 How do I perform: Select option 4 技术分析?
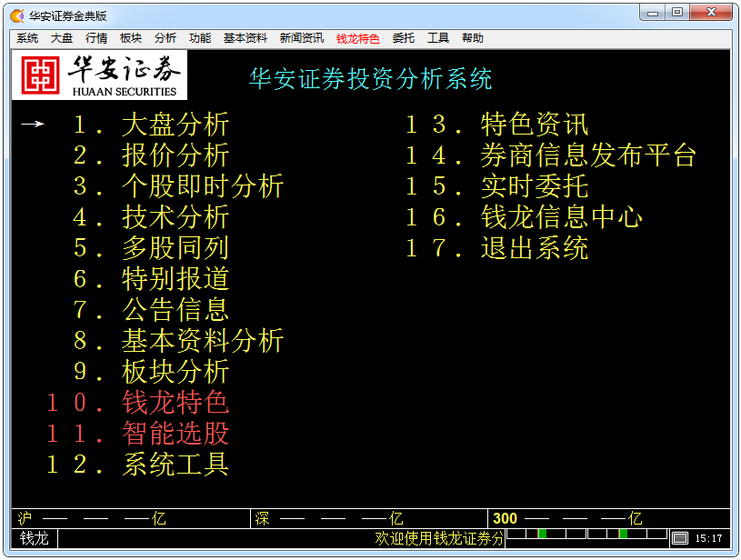[151, 217]
